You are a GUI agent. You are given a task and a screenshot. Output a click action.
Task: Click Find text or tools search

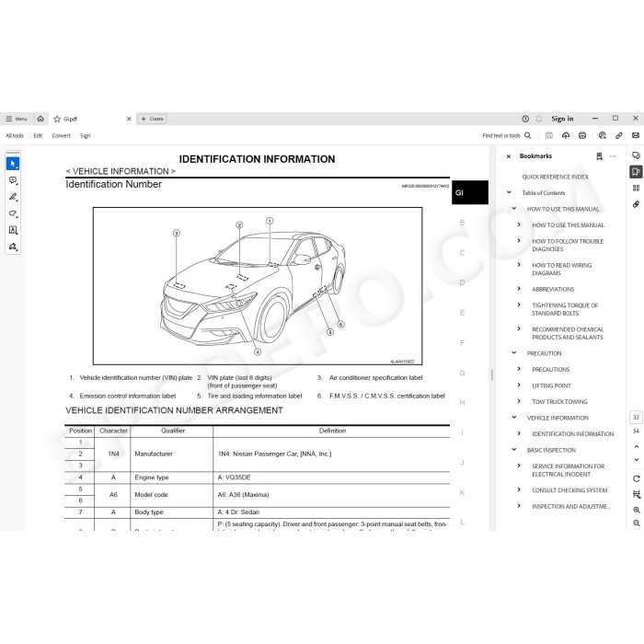(506, 135)
